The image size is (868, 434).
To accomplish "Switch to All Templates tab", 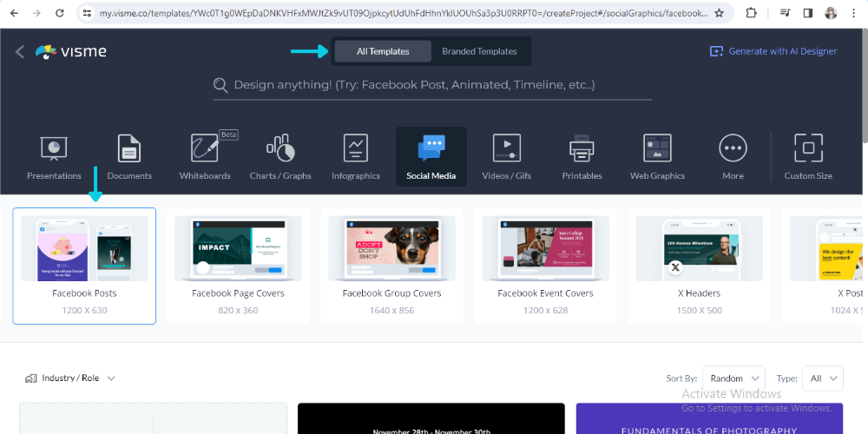I will click(x=383, y=51).
